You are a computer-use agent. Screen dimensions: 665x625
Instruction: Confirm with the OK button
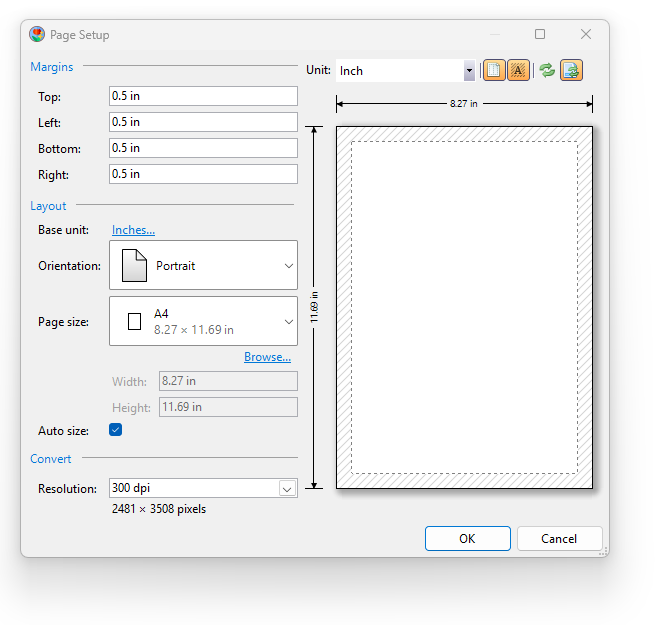[x=467, y=539]
